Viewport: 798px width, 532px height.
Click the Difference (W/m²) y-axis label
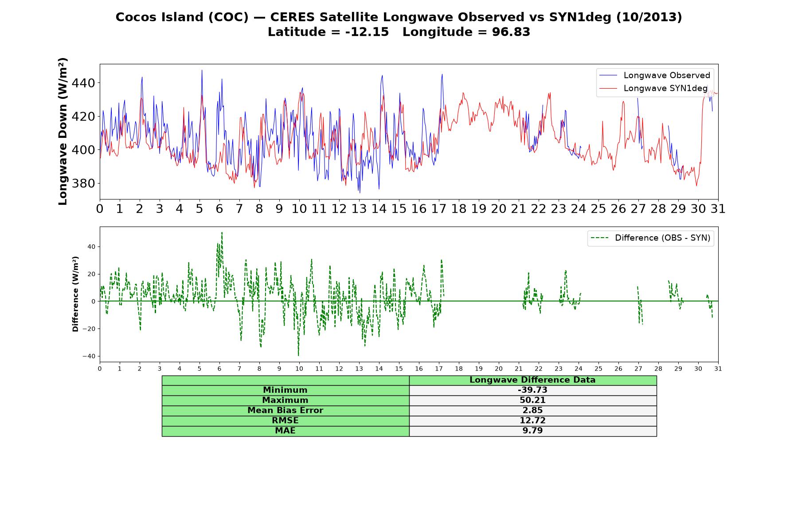click(75, 294)
